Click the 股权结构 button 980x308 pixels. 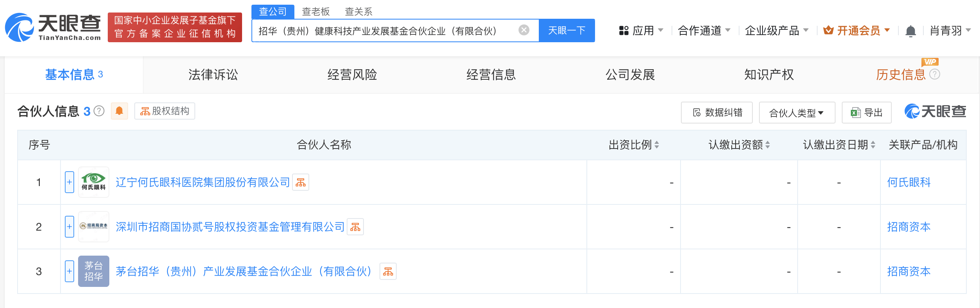click(165, 111)
